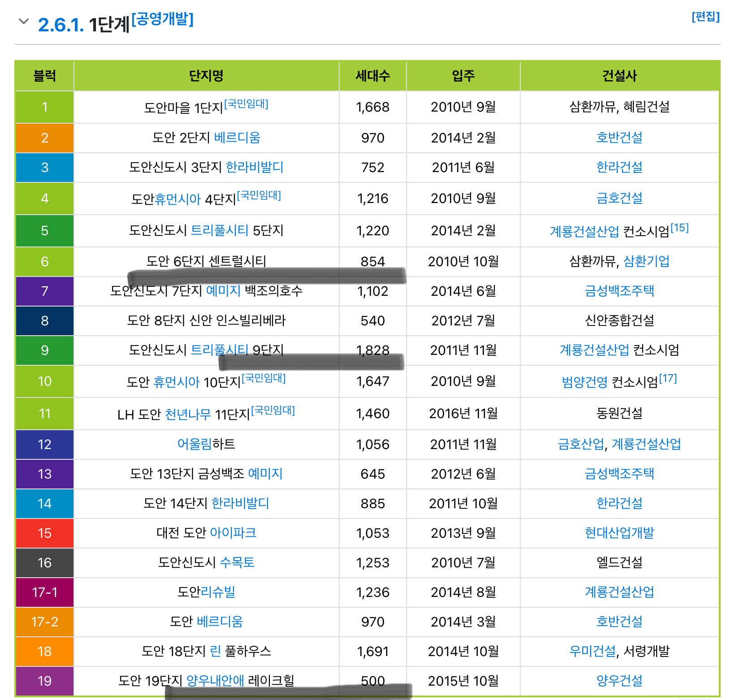Click the navy block 8 cell
Screen dimensions: 735x700
(45, 321)
